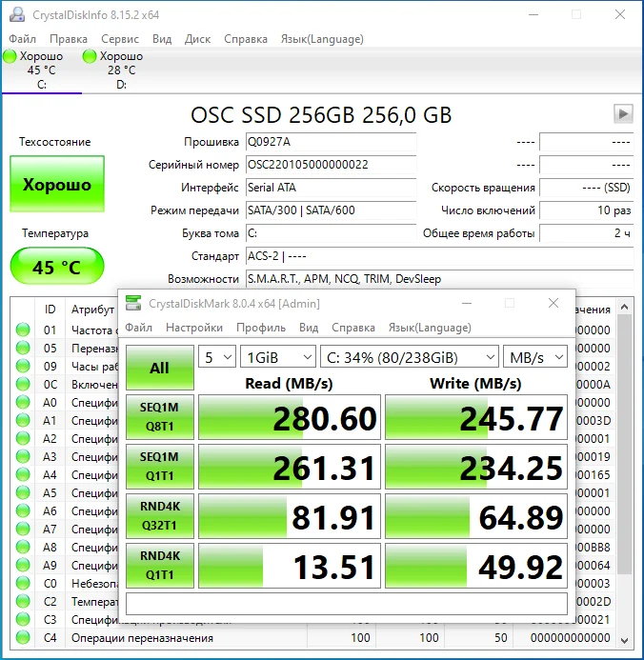Viewport: 644px width, 660px height.
Task: Click status dot on attribute row A0
Action: 23,402
